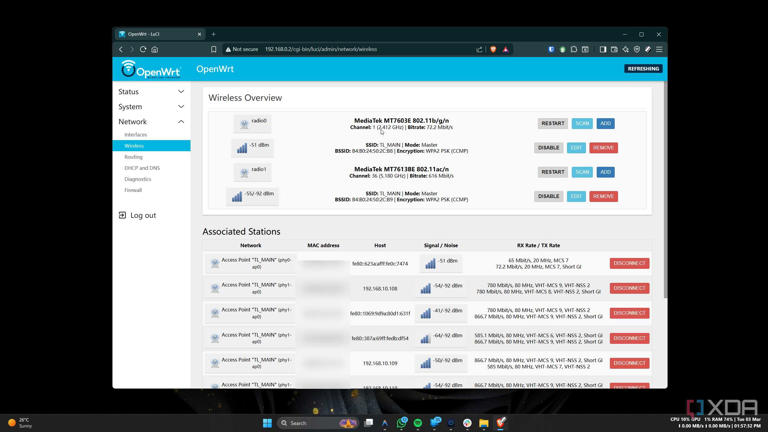
Task: Open Task View on the taskbar
Action: click(x=369, y=423)
